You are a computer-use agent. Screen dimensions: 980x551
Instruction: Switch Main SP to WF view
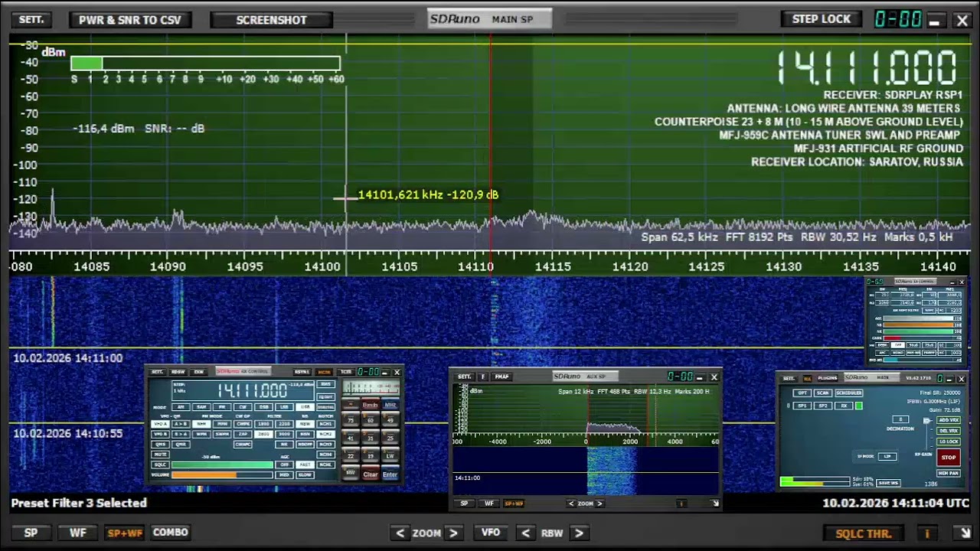[x=78, y=533]
